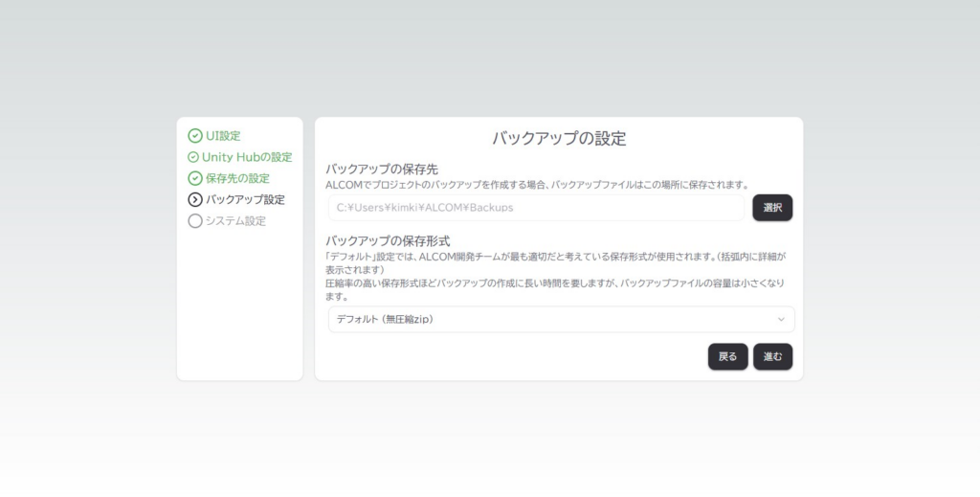The image size is (980, 497).
Task: Click the dropdown chevron of the format selector
Action: [781, 320]
